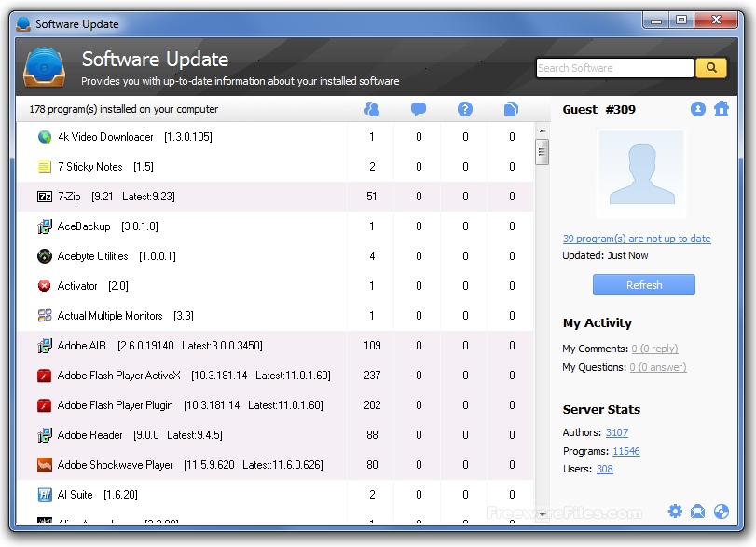Open the Guest profile icon
The height and width of the screenshot is (547, 756).
(x=698, y=109)
